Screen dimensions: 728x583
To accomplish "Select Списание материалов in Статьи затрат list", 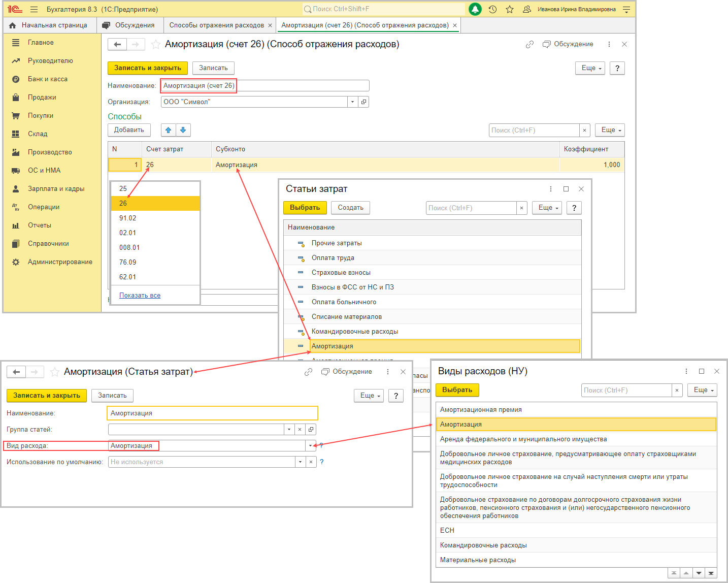I will (x=432, y=317).
